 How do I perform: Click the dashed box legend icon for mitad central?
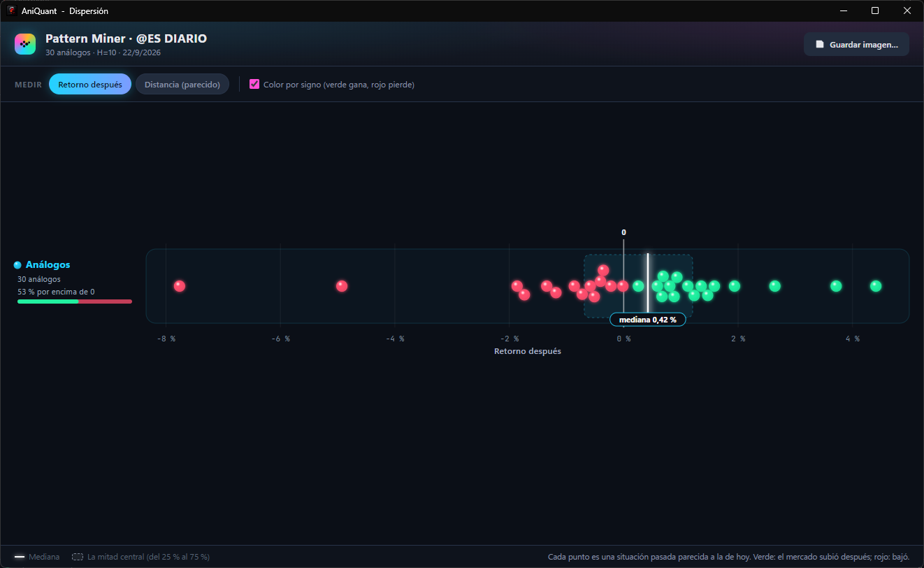(x=78, y=557)
